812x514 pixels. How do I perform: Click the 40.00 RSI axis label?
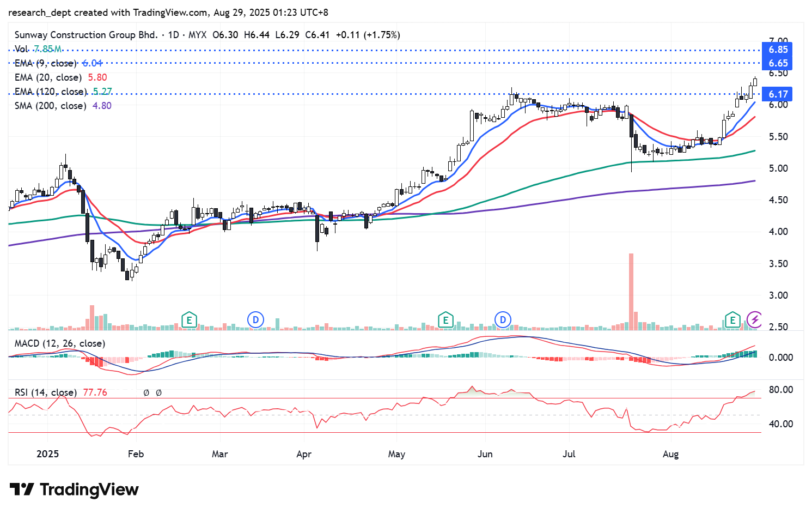tap(780, 424)
